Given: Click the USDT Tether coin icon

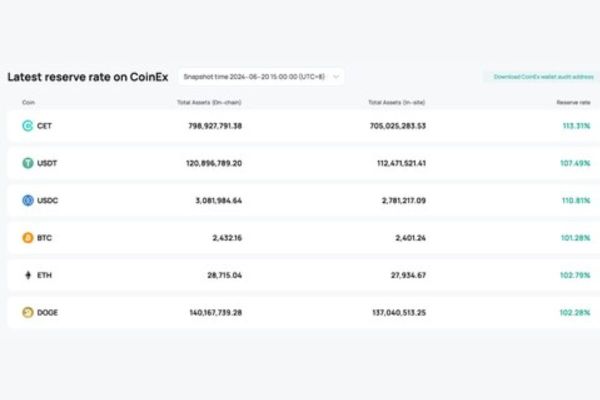Looking at the screenshot, I should [28, 163].
